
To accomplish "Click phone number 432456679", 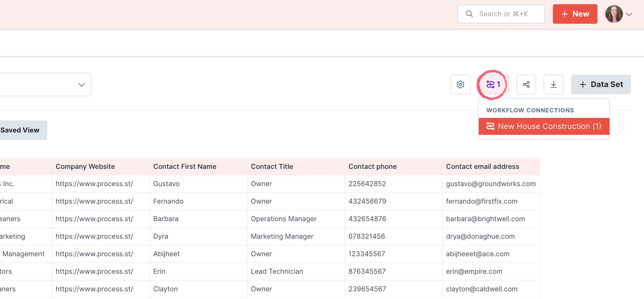I will point(367,201).
